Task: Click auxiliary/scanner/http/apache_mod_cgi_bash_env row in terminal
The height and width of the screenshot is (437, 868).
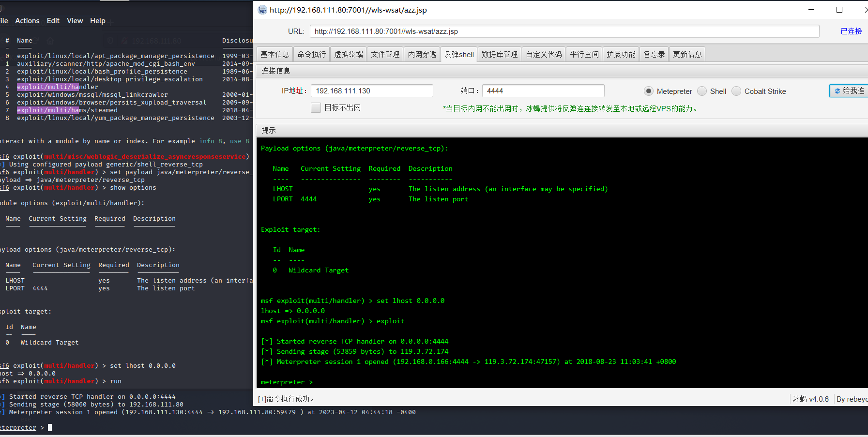Action: point(106,64)
